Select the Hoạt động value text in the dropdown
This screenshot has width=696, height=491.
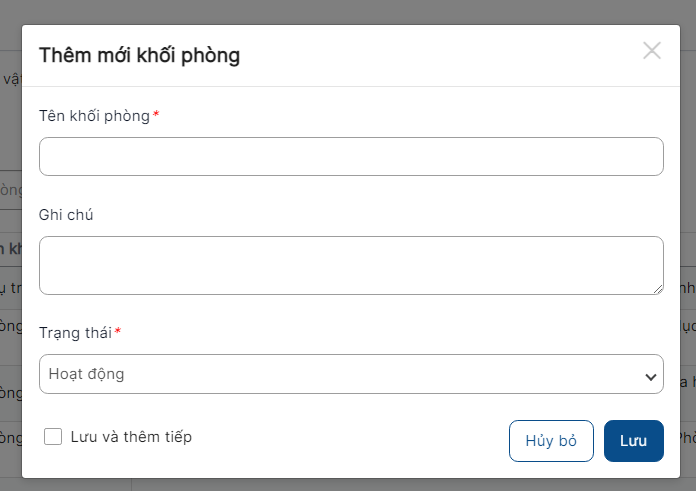click(x=86, y=374)
